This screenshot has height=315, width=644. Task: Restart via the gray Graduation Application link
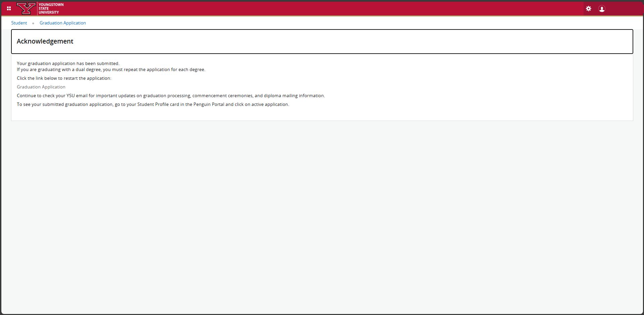(x=41, y=87)
